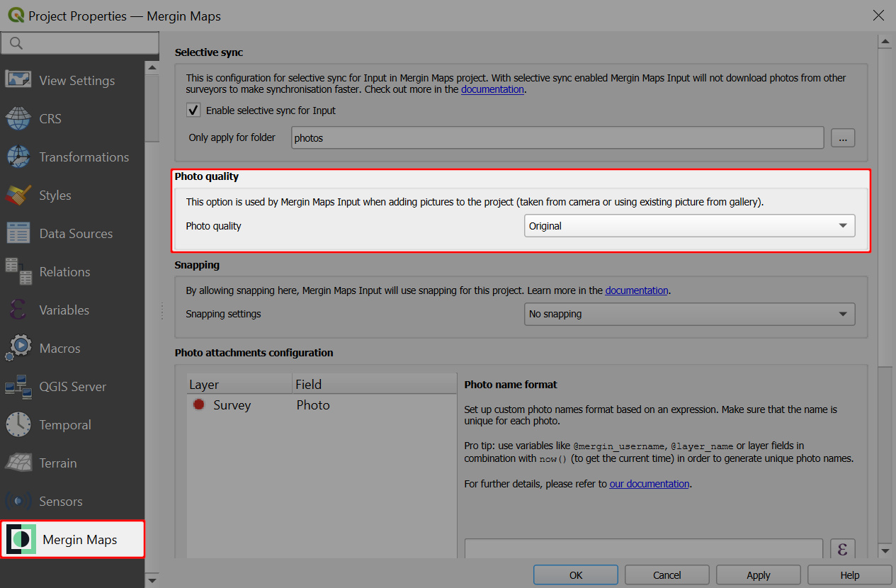The height and width of the screenshot is (588, 896).
Task: Go to the Macros page
Action: (x=72, y=348)
